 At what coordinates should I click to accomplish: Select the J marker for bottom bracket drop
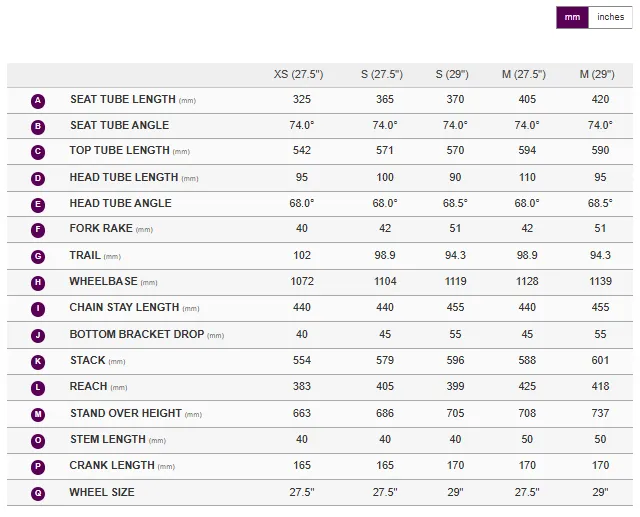tap(38, 335)
